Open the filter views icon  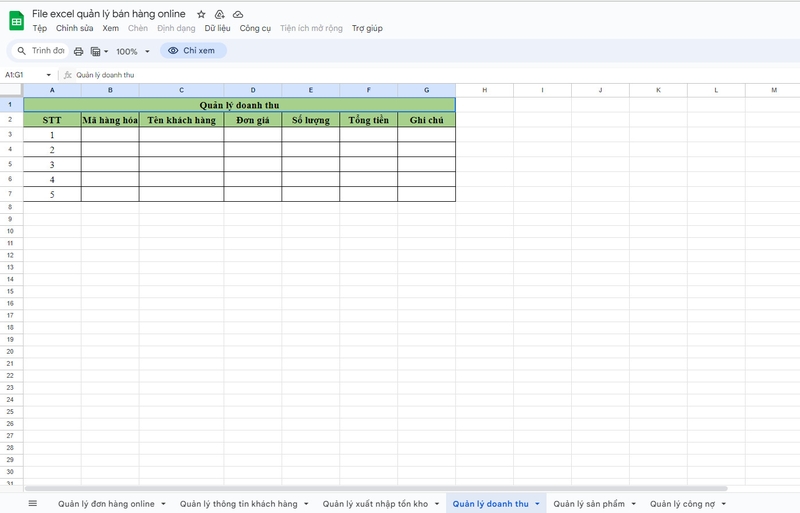[x=95, y=51]
